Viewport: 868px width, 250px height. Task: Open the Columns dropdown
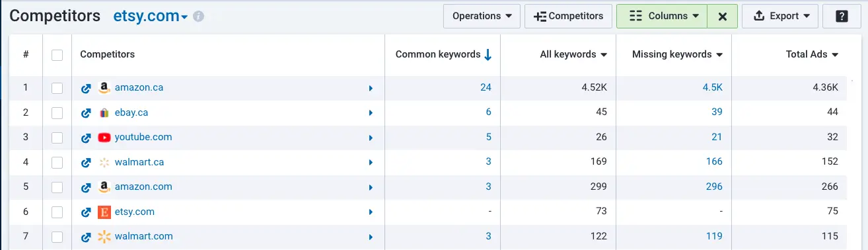point(662,16)
